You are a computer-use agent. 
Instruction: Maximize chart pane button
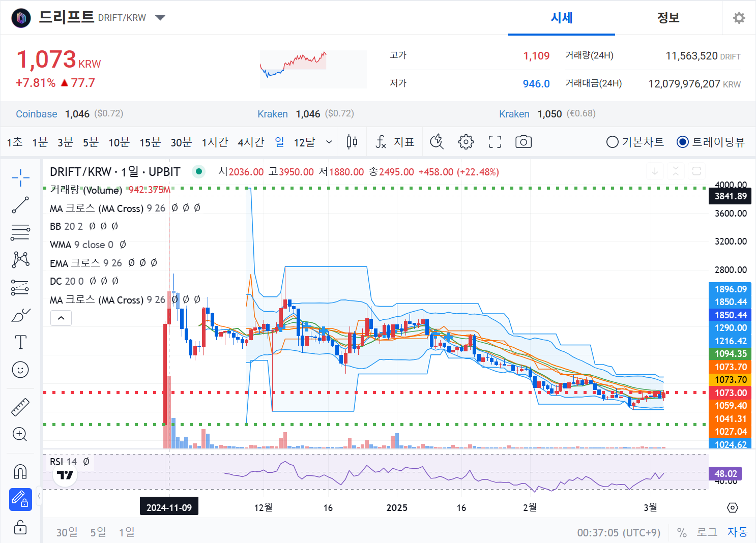696,171
